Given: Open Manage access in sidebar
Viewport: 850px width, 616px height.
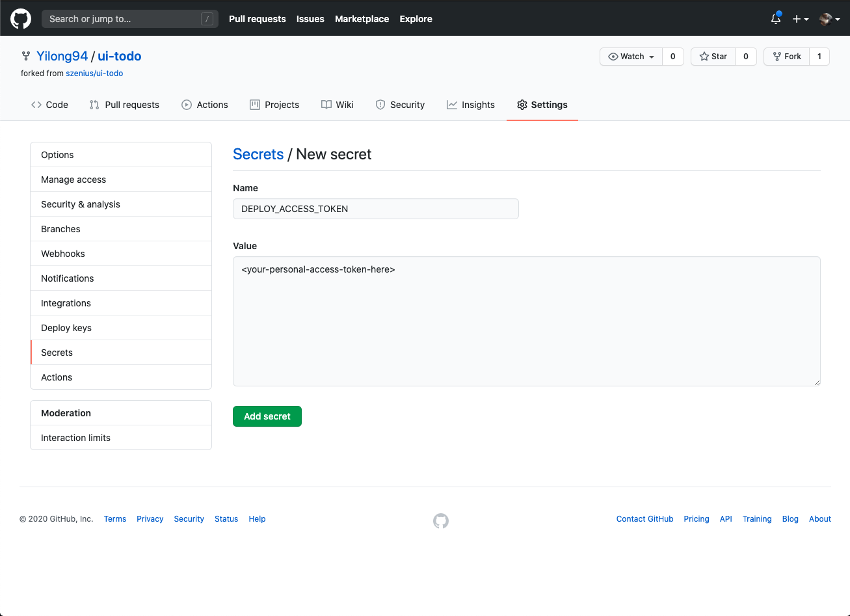Looking at the screenshot, I should [121, 180].
